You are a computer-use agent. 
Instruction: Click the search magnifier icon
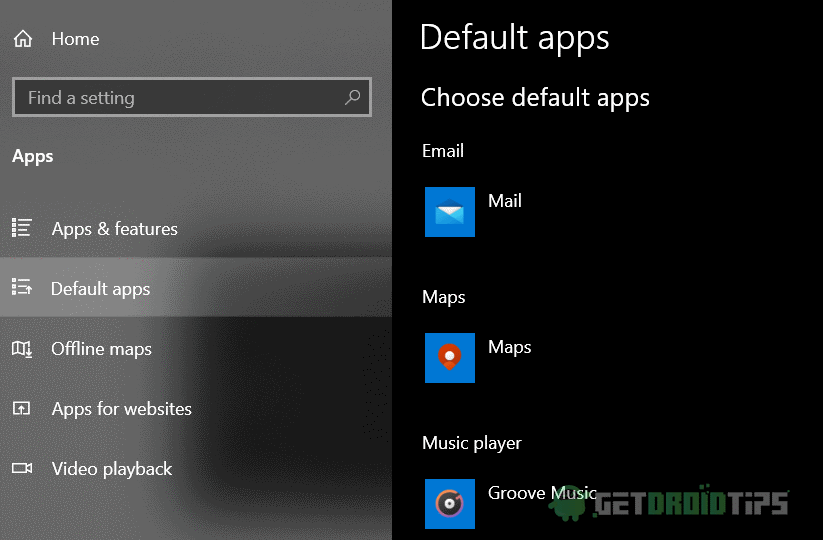[x=352, y=97]
